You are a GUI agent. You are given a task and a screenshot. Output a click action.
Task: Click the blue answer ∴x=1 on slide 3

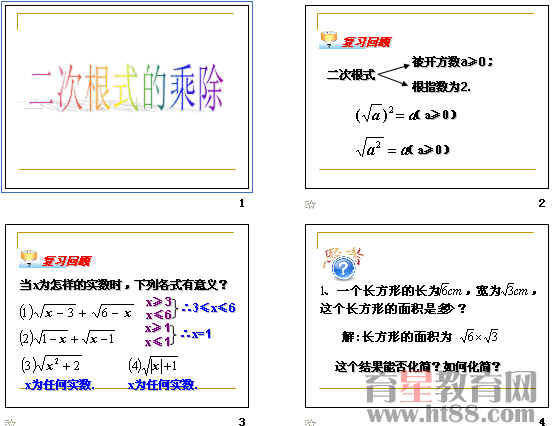tap(196, 334)
